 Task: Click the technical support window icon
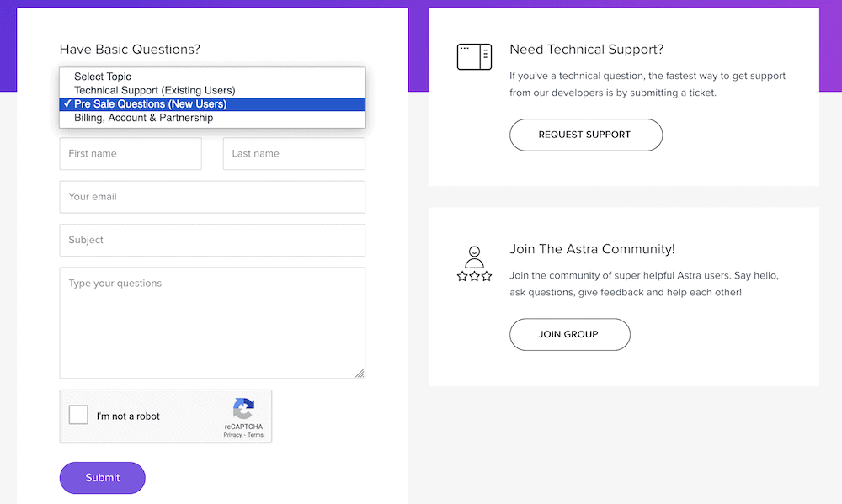point(474,57)
